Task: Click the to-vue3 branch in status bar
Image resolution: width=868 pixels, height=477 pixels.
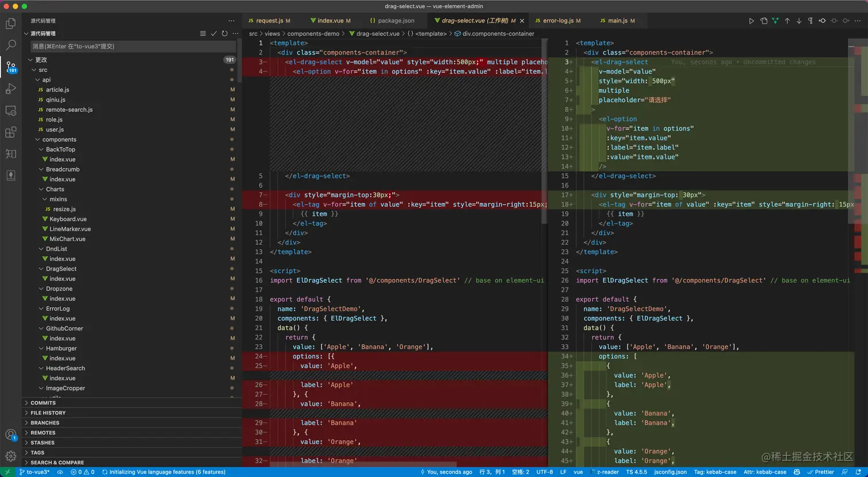Action: (x=34, y=472)
